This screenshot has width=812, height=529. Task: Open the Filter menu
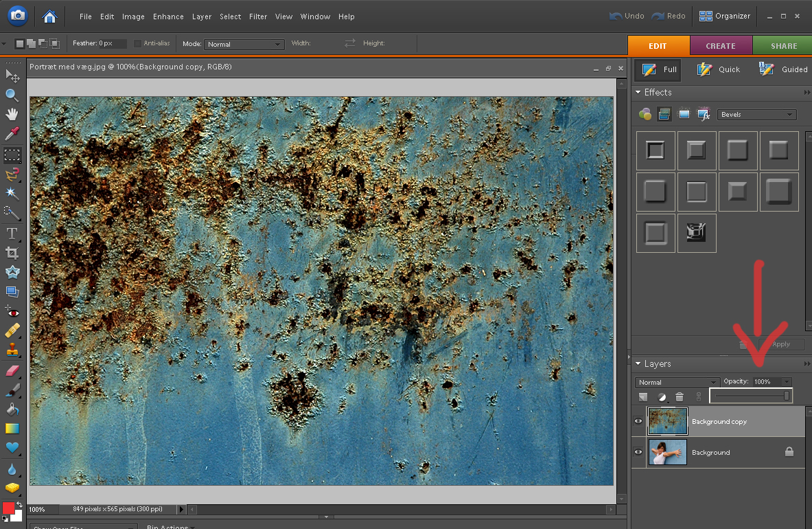(258, 16)
